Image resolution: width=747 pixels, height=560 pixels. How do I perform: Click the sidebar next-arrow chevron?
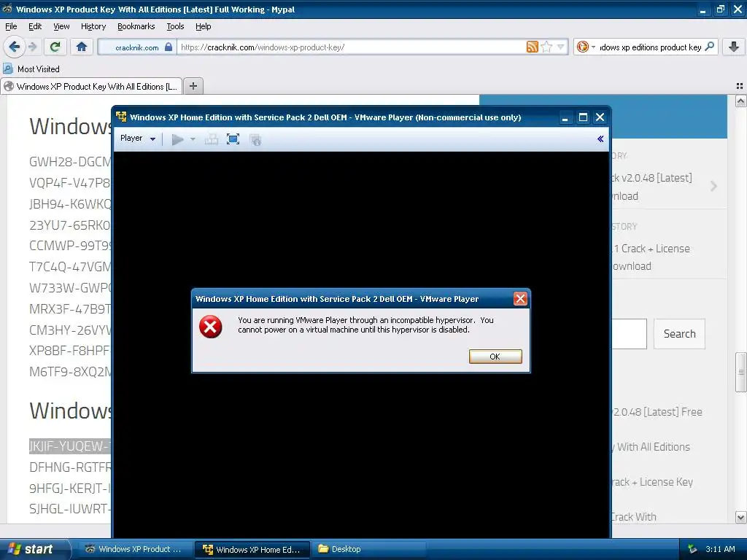[713, 186]
